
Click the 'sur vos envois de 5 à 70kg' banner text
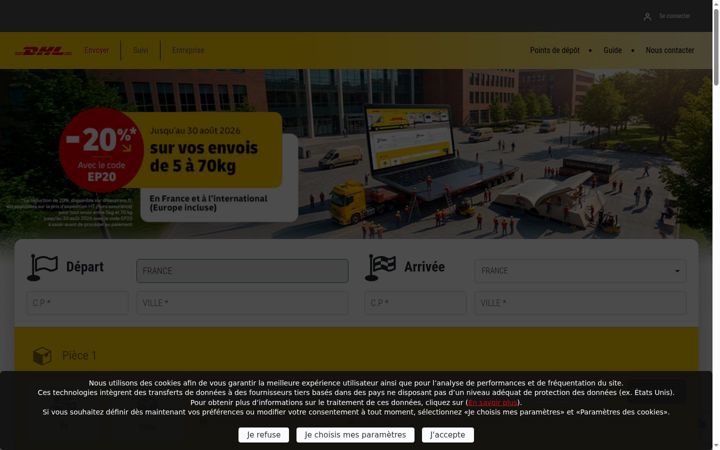pyautogui.click(x=204, y=157)
